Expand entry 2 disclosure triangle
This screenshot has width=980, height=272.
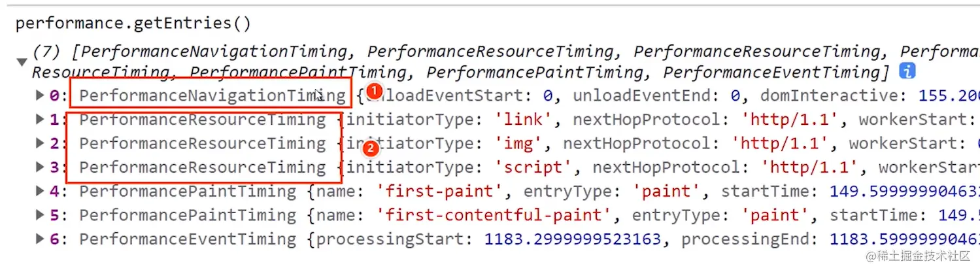[x=41, y=144]
